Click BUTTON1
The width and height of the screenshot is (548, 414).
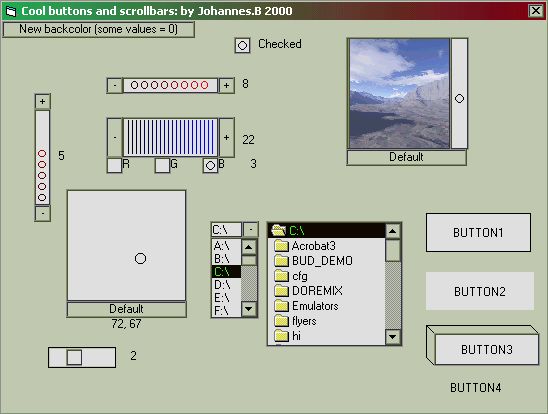tap(478, 233)
